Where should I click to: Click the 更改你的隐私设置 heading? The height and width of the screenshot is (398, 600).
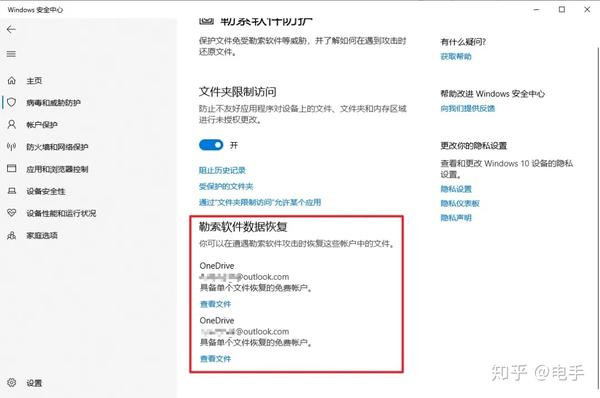click(473, 146)
